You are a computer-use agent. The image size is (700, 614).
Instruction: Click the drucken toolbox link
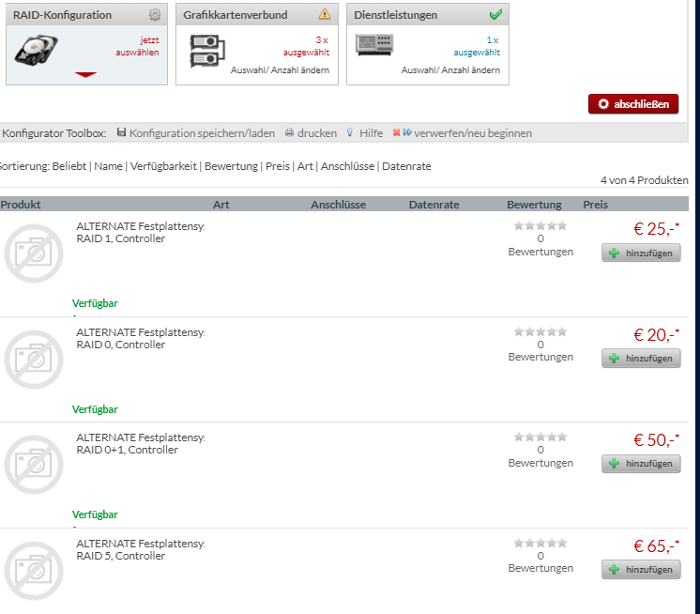point(317,133)
